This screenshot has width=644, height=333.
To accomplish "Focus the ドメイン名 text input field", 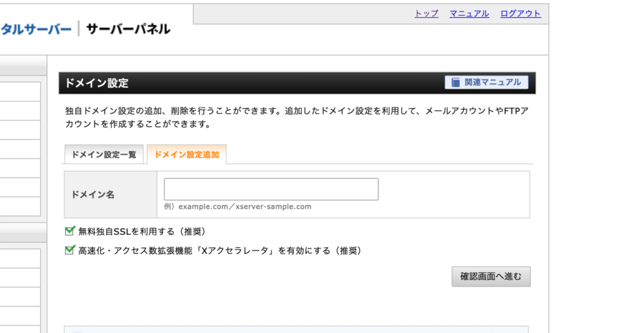I will click(x=271, y=189).
